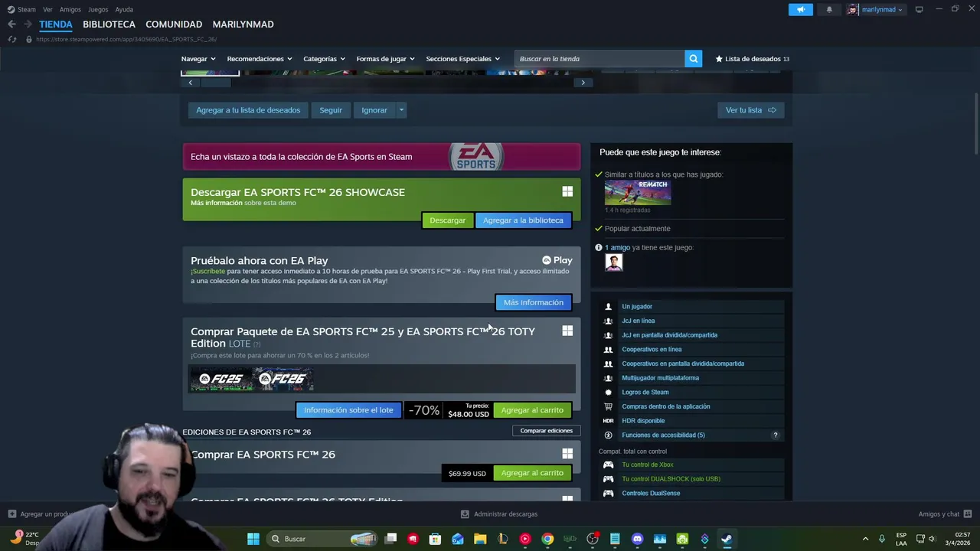Expand the Recomendaciones dropdown
Image resolution: width=980 pixels, height=551 pixels.
(260, 58)
